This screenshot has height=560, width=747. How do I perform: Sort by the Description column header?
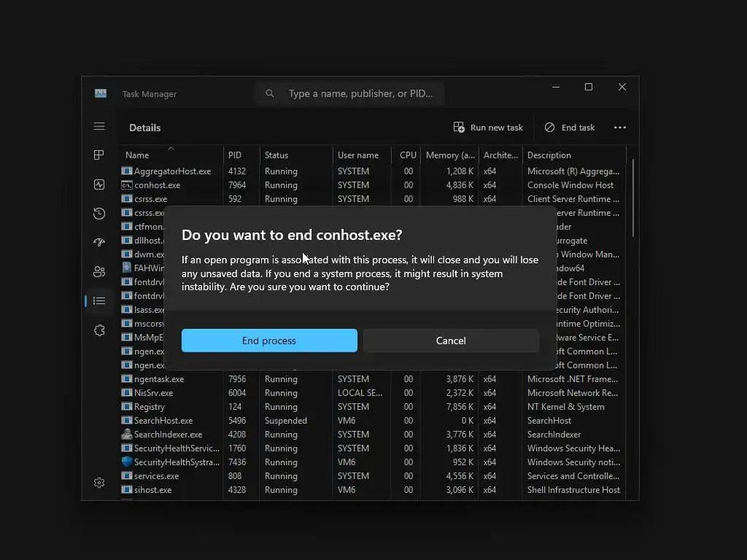pos(574,155)
